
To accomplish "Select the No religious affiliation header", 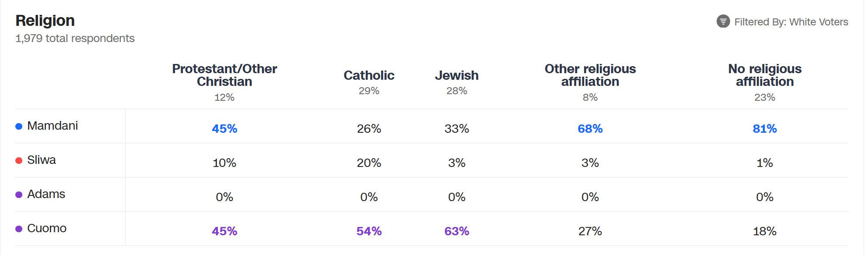I will click(x=764, y=75).
